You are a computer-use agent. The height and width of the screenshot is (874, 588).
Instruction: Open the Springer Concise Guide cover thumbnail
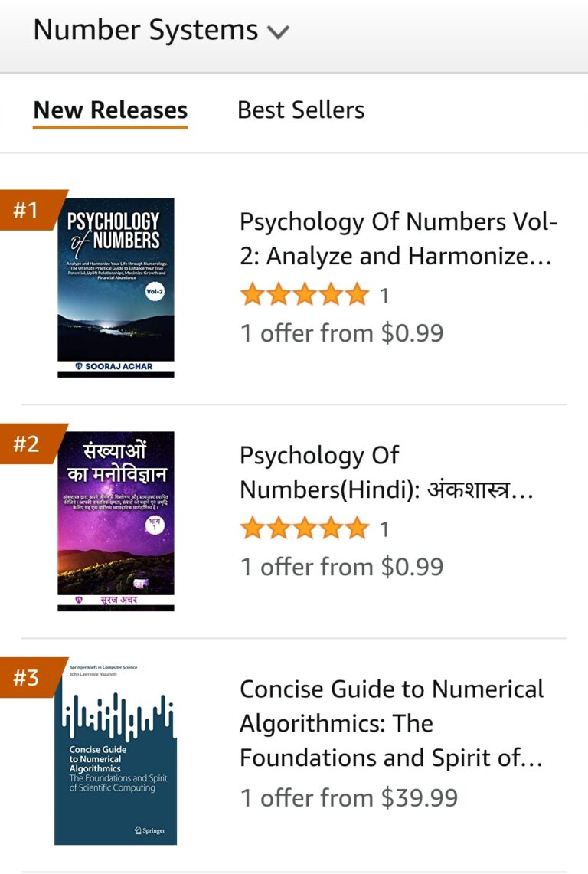point(116,755)
